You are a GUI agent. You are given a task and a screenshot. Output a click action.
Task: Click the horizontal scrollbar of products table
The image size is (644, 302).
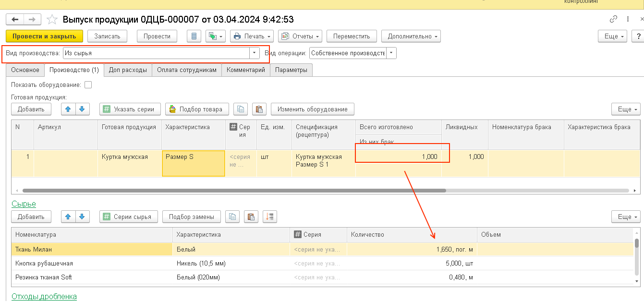point(234,191)
